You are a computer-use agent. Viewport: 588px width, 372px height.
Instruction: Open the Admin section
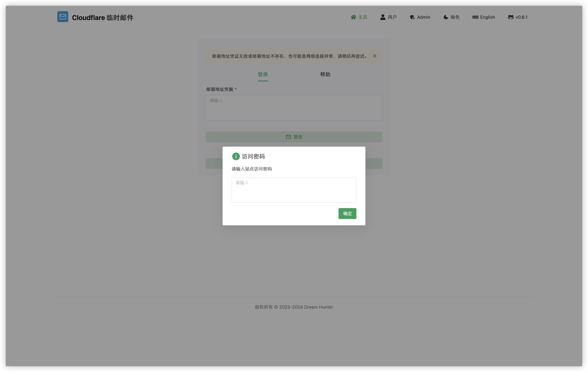420,17
